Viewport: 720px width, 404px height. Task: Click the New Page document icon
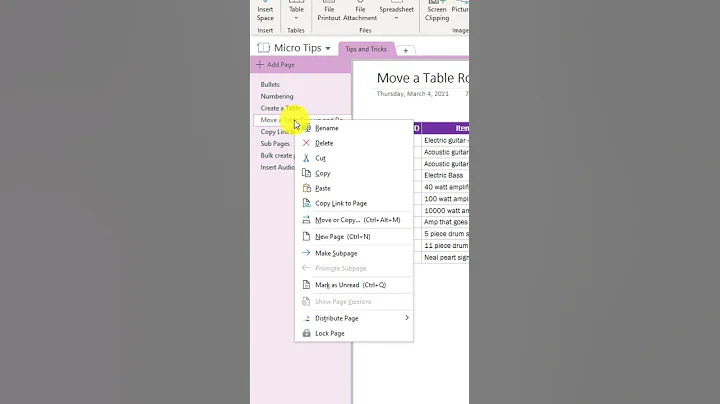(306, 236)
